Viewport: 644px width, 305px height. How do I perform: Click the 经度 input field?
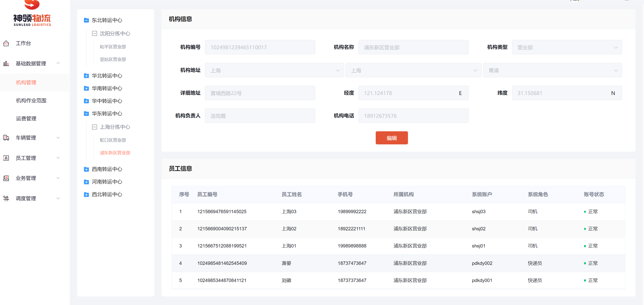pos(413,93)
